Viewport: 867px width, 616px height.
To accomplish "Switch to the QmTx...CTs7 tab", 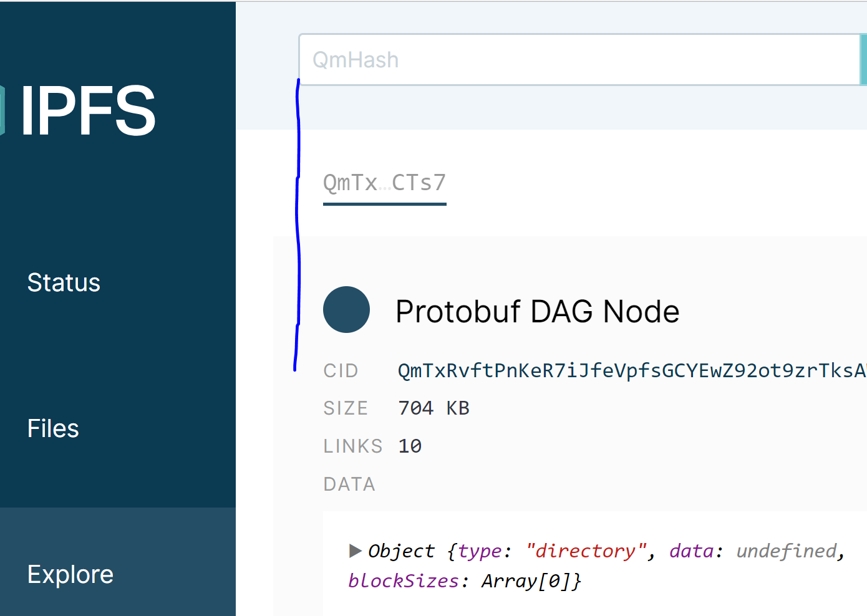I will click(x=384, y=183).
